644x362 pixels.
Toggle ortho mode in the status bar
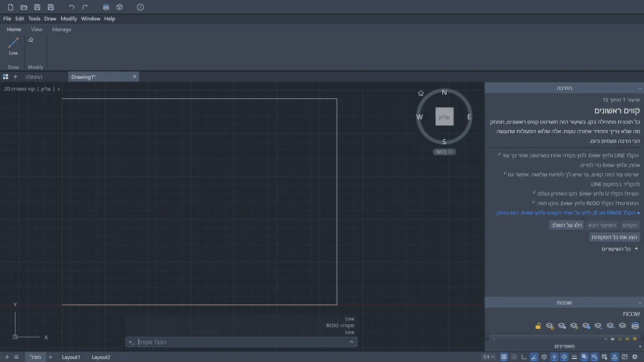[x=524, y=357]
